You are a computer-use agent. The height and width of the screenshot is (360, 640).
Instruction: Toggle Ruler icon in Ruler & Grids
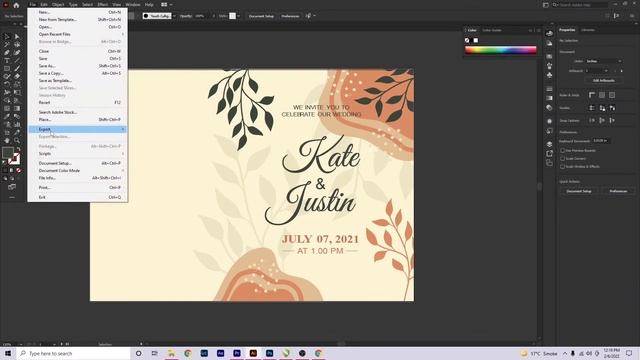[592, 95]
